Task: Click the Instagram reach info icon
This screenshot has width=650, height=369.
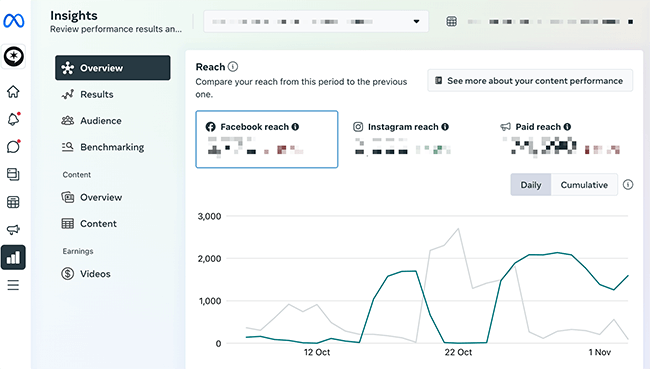Action: coord(445,127)
